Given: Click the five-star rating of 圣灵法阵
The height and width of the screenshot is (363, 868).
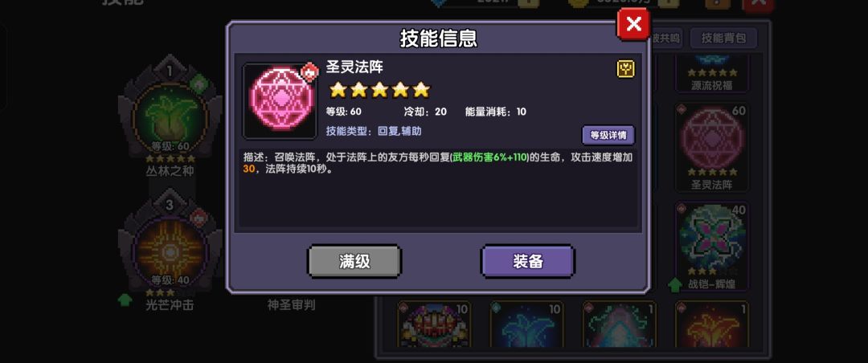Looking at the screenshot, I should tap(379, 90).
